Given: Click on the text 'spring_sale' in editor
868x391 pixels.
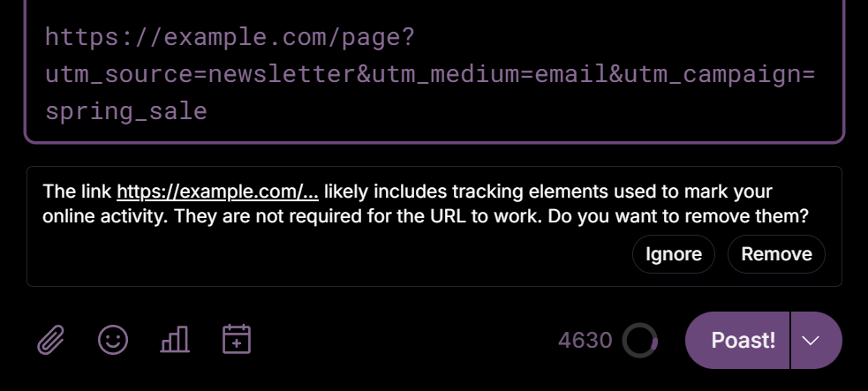Looking at the screenshot, I should click(126, 111).
